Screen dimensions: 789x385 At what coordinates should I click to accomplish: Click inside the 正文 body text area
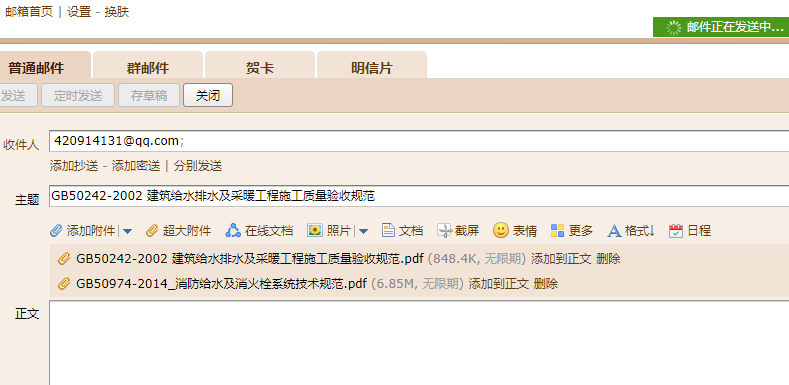(x=419, y=343)
